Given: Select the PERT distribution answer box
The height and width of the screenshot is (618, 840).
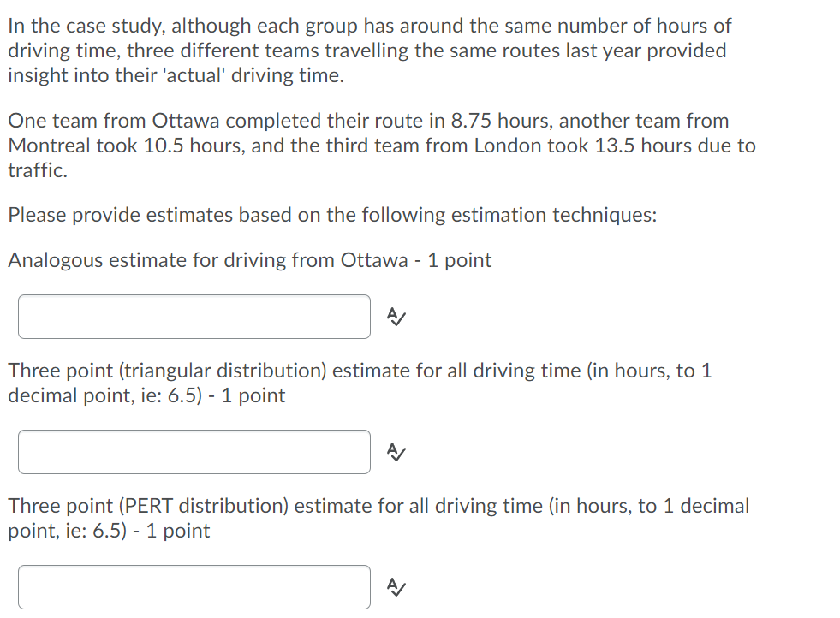Looking at the screenshot, I should 193,587.
